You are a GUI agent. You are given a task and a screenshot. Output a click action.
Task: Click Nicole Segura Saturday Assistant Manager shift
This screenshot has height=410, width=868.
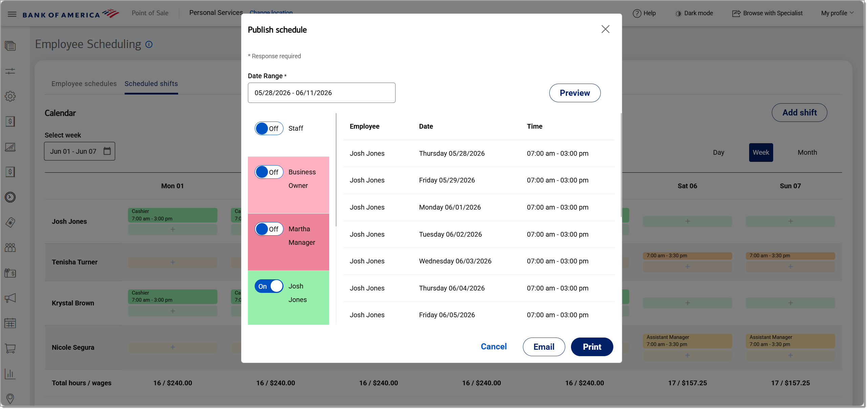coord(687,341)
